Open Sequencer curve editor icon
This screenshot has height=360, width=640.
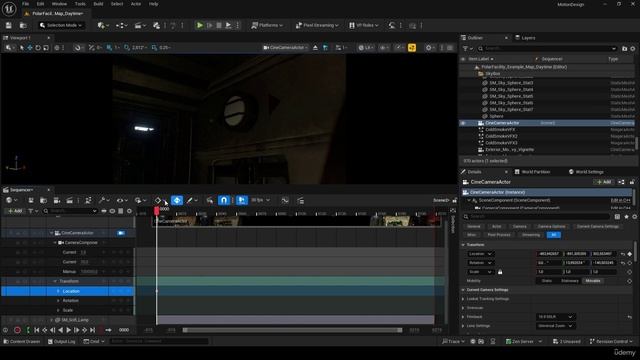click(x=285, y=200)
